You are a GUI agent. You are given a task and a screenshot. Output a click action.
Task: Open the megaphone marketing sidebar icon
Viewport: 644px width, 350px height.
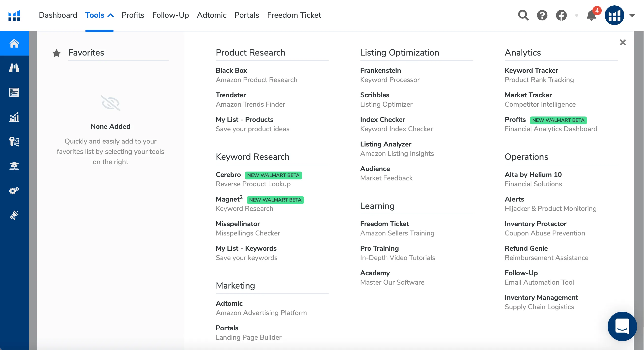(x=14, y=215)
